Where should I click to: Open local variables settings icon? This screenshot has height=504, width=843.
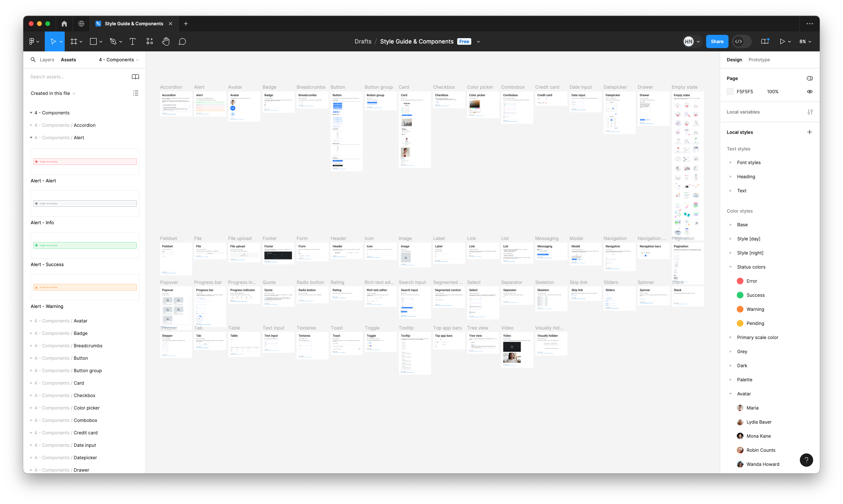810,112
